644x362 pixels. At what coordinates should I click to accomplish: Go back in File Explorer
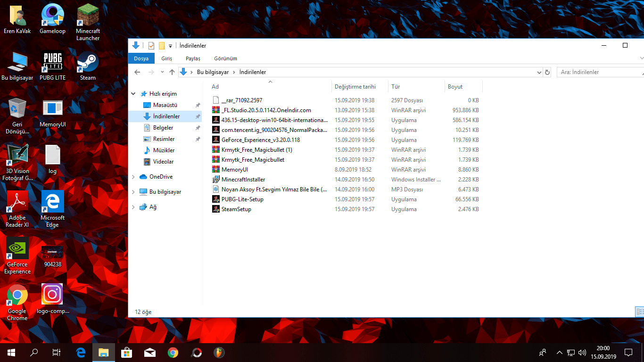[x=137, y=72]
